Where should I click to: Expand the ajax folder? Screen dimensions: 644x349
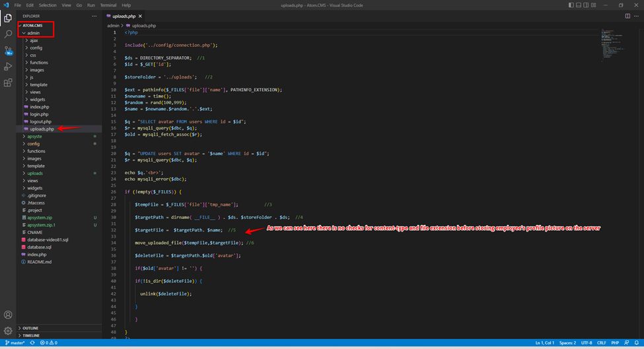click(x=59, y=40)
